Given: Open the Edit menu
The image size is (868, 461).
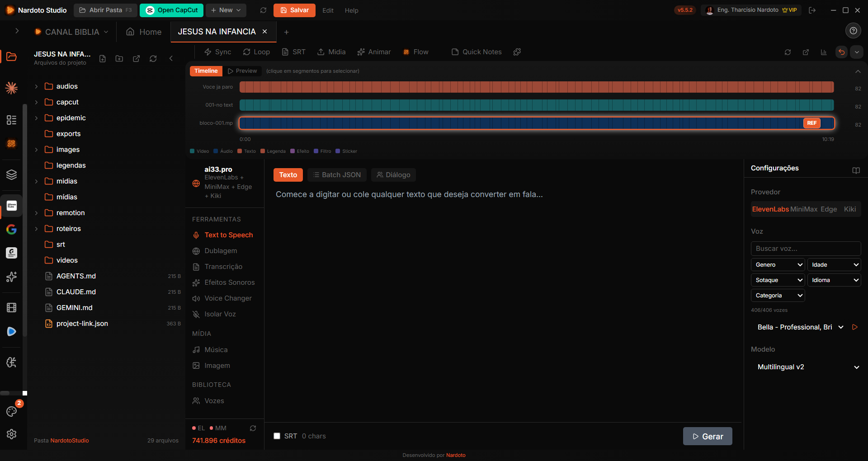Looking at the screenshot, I should [x=328, y=10].
